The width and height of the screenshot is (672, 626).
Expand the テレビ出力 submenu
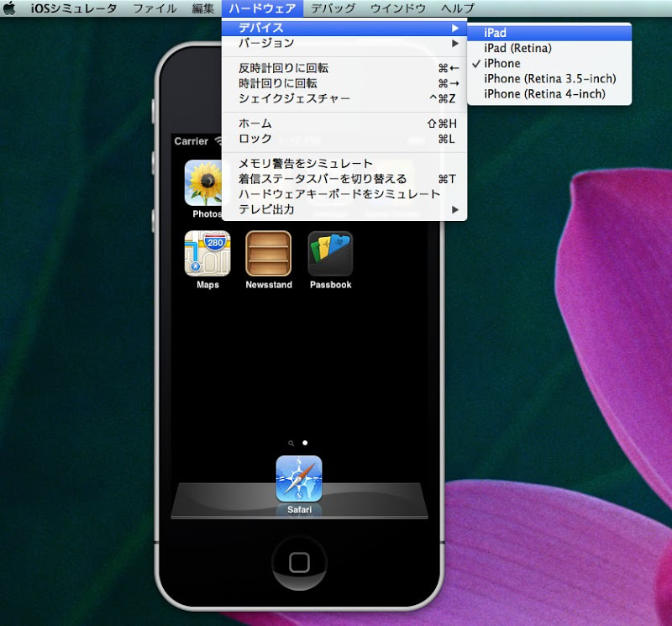[x=344, y=209]
